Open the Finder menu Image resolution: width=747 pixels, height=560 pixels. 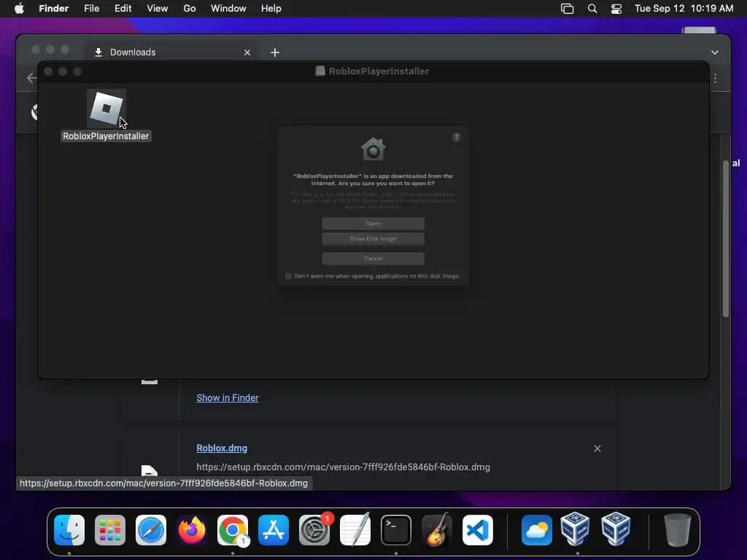[53, 9]
